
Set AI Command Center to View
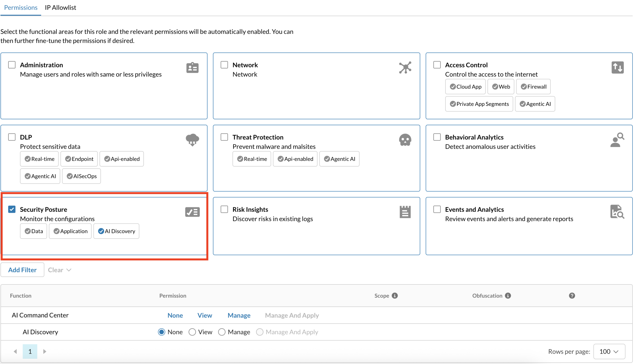tap(205, 315)
